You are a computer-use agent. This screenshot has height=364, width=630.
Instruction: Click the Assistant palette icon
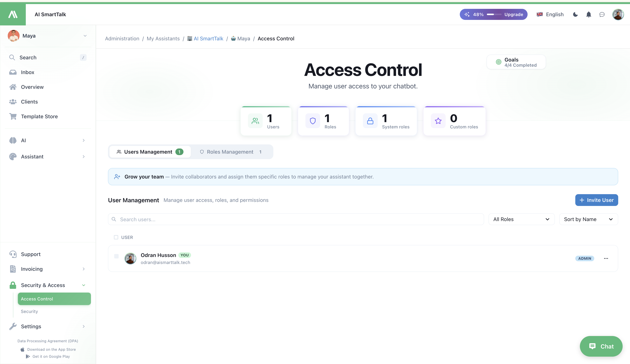13,157
